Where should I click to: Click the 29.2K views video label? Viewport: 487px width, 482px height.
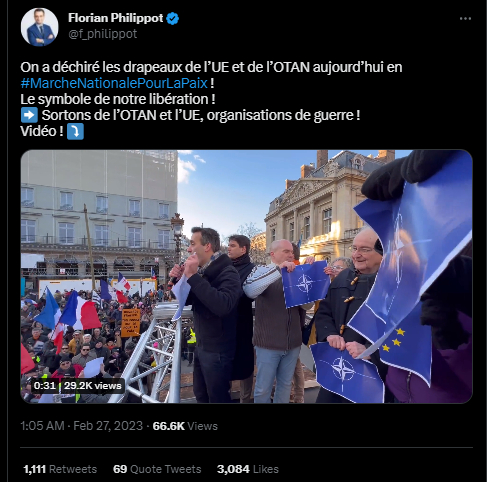(93, 386)
